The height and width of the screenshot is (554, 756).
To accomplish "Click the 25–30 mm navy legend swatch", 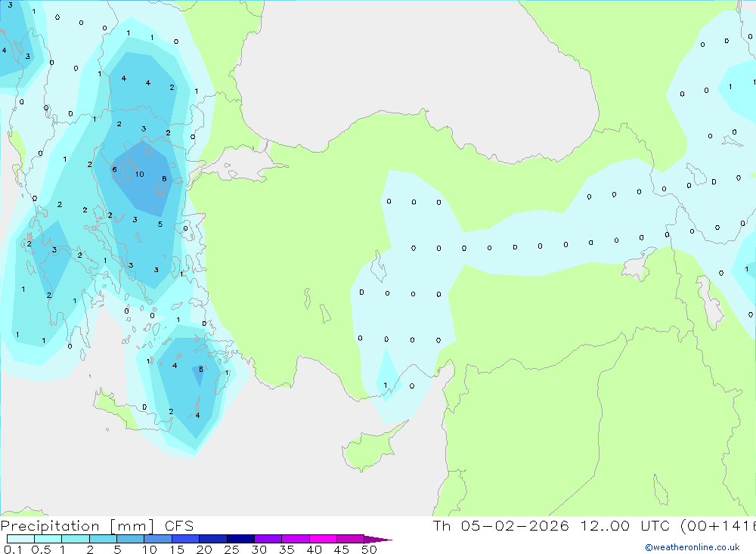I will pos(240,539).
